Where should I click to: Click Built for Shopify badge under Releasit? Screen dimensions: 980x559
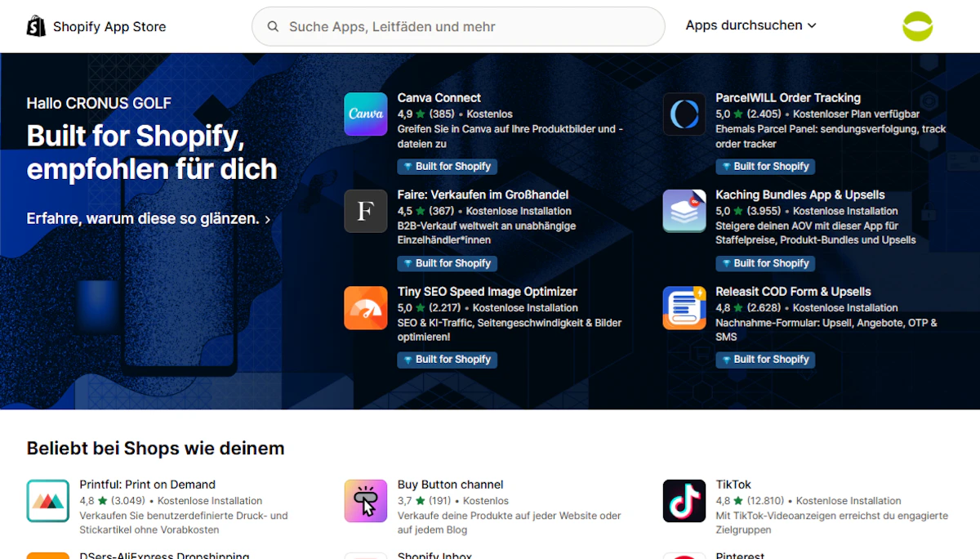click(765, 360)
